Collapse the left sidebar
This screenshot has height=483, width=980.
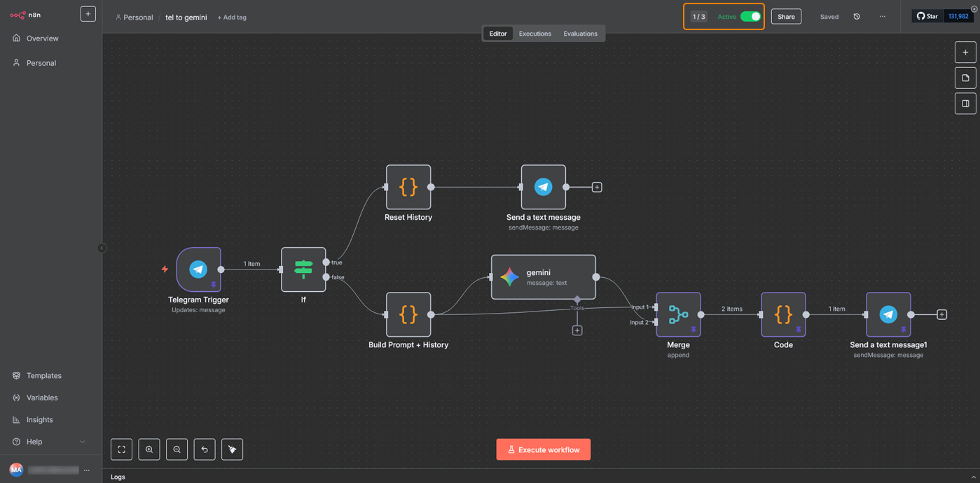coord(102,248)
